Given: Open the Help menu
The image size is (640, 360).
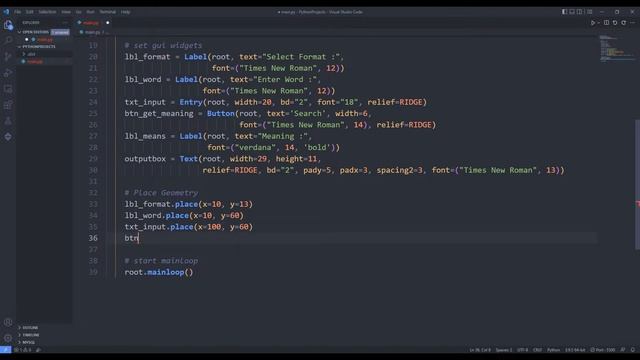Looking at the screenshot, I should click(x=125, y=12).
